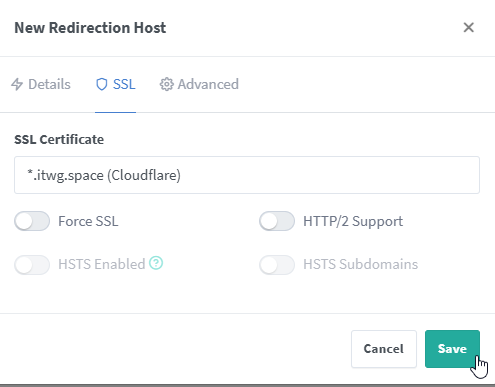Enable the Force SSL switch

(x=32, y=221)
